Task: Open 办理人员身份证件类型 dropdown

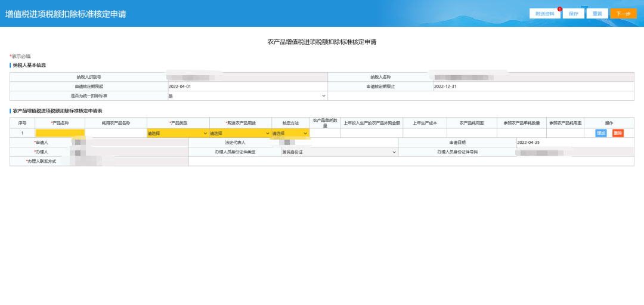Action: (x=339, y=152)
